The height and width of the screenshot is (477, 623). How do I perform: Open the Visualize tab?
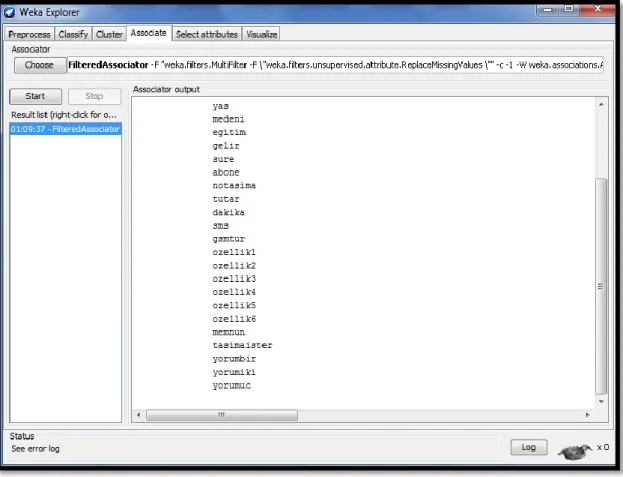pyautogui.click(x=261, y=35)
